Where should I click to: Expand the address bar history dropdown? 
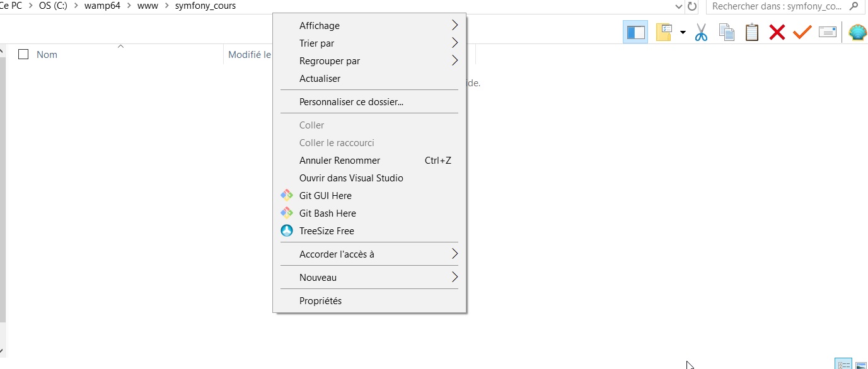pos(678,6)
